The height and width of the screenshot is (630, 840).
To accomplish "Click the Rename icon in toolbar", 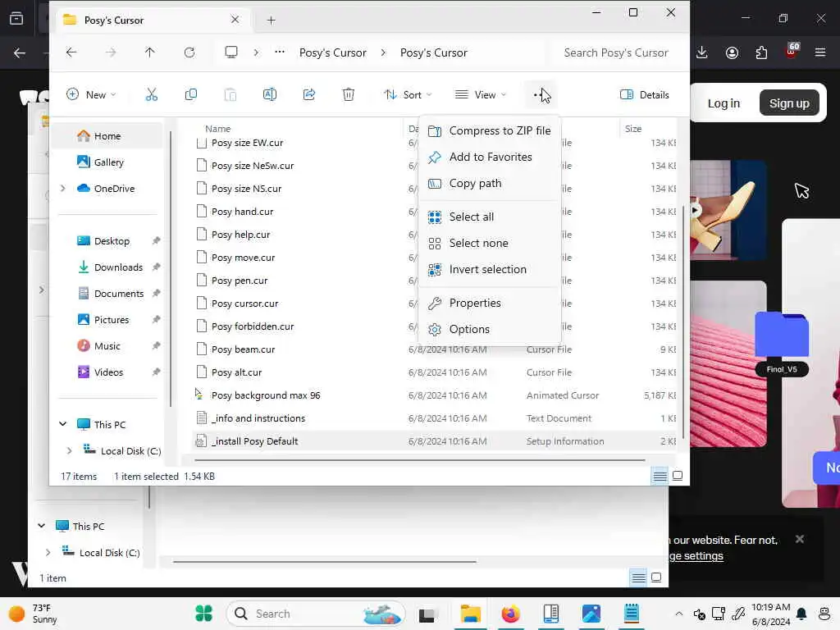I will [269, 95].
